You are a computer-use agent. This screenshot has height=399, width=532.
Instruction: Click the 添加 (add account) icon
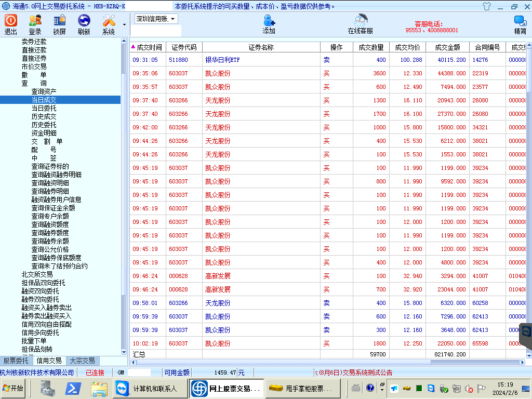click(x=269, y=24)
